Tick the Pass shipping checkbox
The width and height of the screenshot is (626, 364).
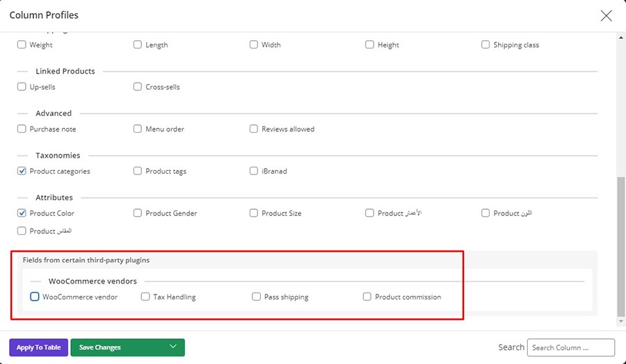pyautogui.click(x=256, y=297)
